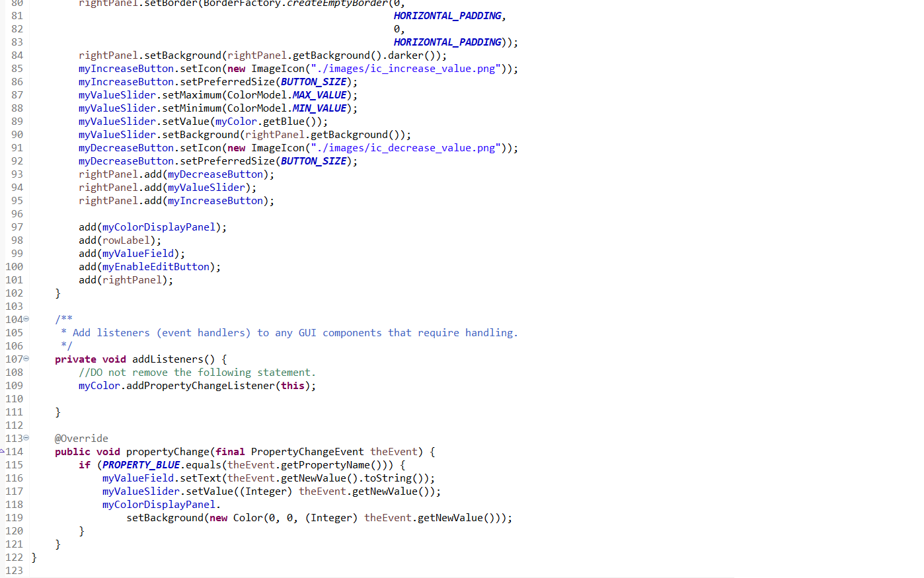The image size is (924, 578).
Task: Click BUTTON_SIZE on line 92
Action: point(313,161)
